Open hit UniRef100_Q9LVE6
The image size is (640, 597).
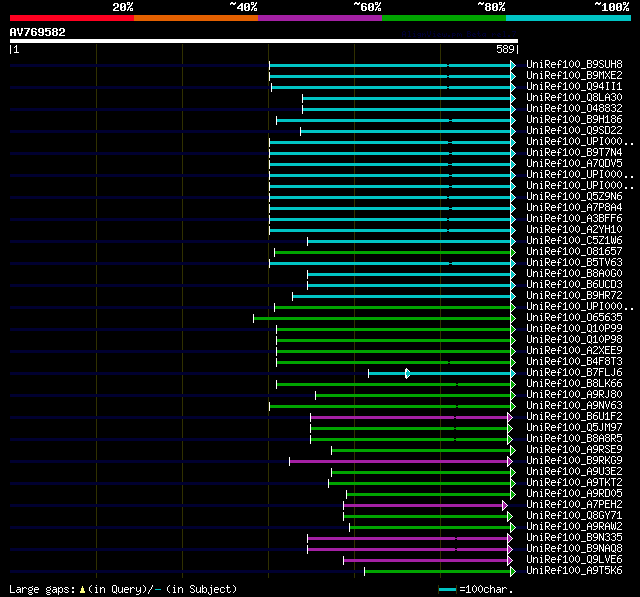point(574,560)
